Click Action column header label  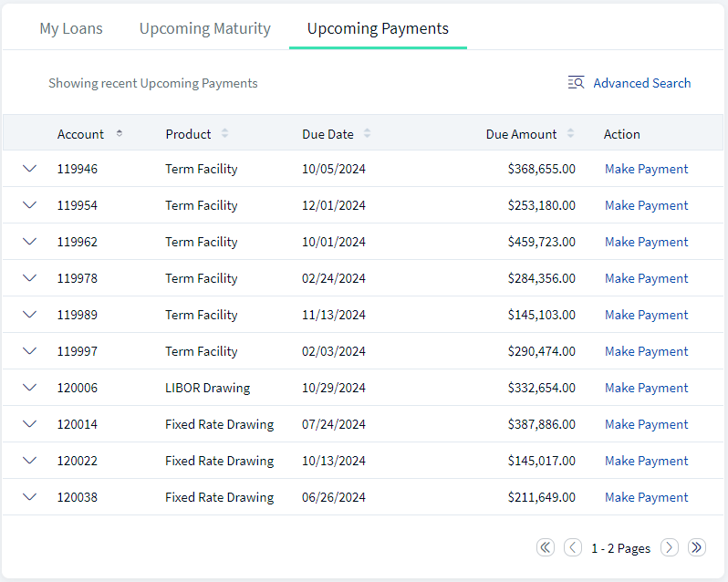pos(621,134)
